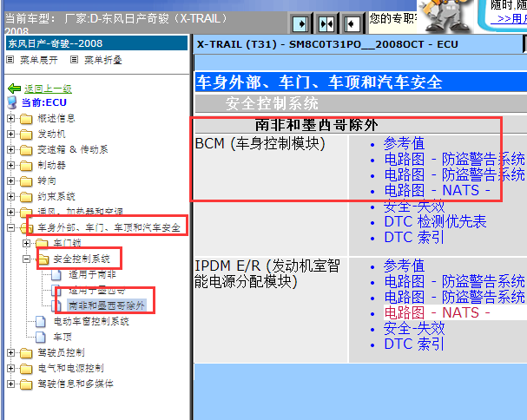Click the 返回上一级 link
This screenshot has width=527, height=420.
[48, 89]
